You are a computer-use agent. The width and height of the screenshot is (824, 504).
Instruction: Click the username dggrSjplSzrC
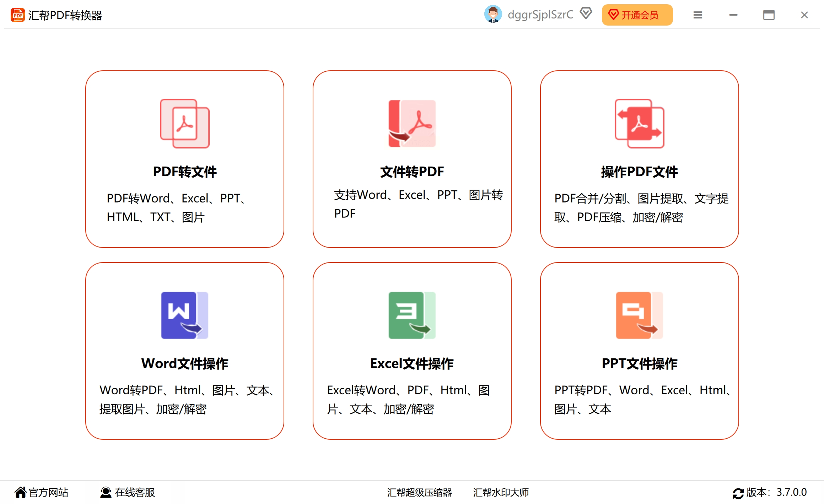(x=540, y=15)
